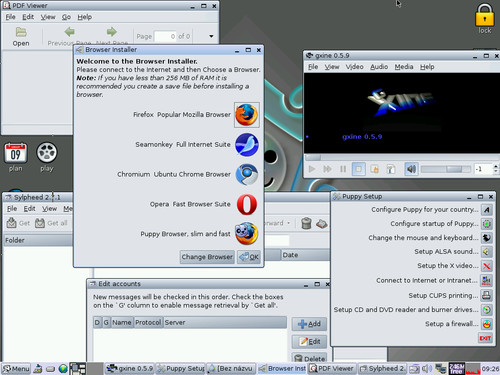Click Delete in Edit accounts
Screen dimensions: 500x375
tap(309, 358)
